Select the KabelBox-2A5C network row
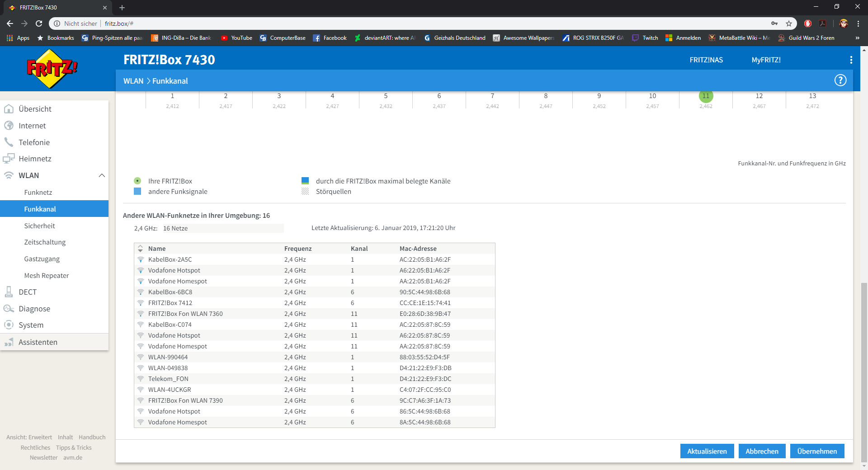 [315, 259]
